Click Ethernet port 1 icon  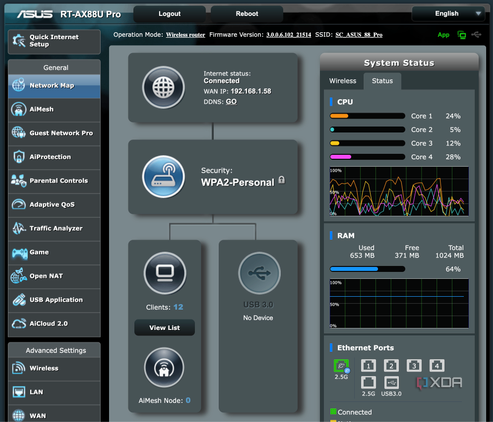(368, 366)
